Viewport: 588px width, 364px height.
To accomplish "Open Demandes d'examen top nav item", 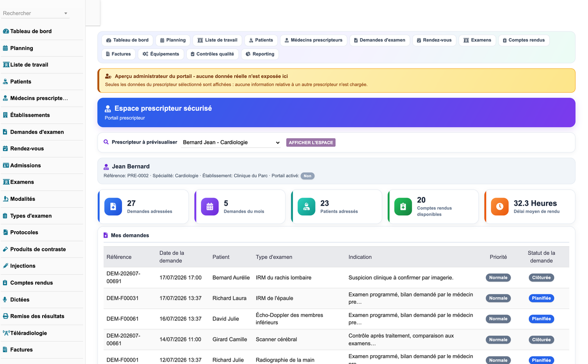I will tap(380, 40).
